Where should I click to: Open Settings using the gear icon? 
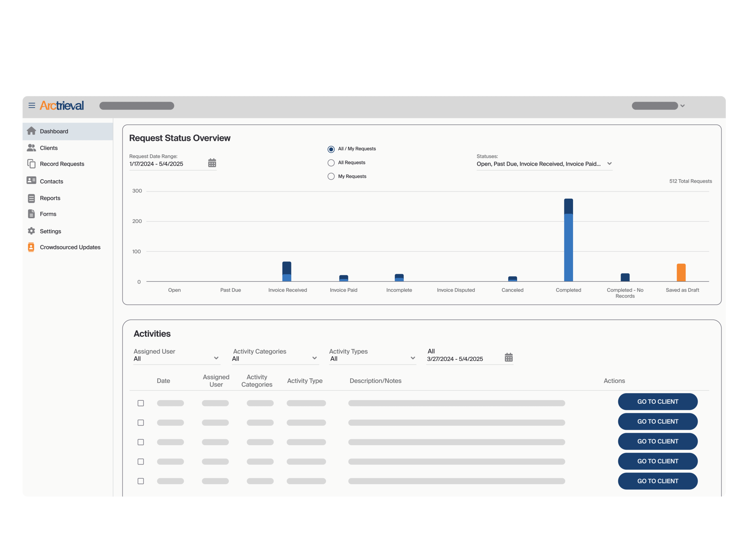(x=31, y=231)
